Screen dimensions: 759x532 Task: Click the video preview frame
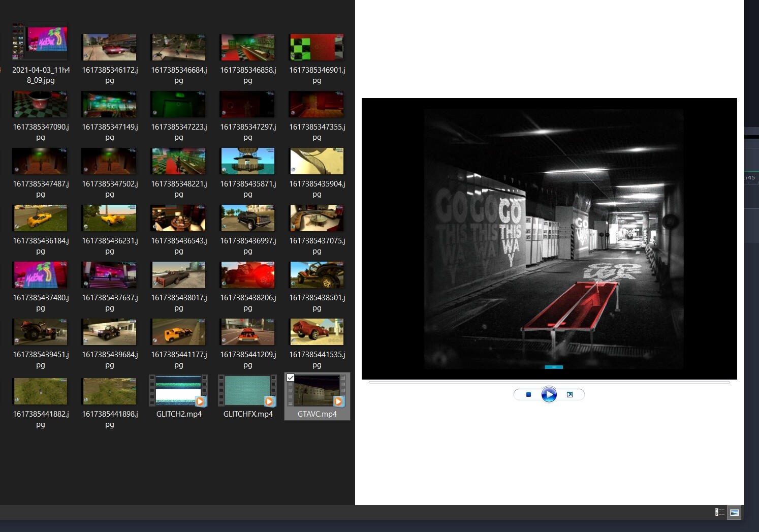pyautogui.click(x=549, y=238)
